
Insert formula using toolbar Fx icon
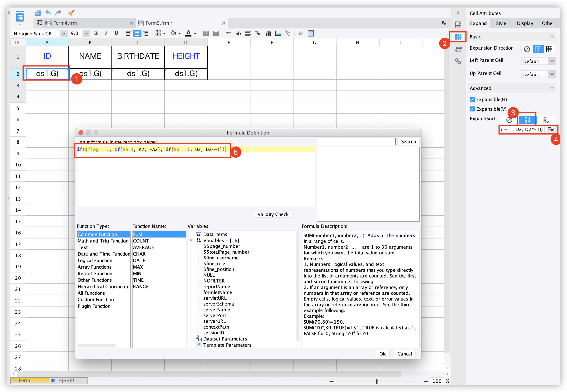click(x=258, y=33)
